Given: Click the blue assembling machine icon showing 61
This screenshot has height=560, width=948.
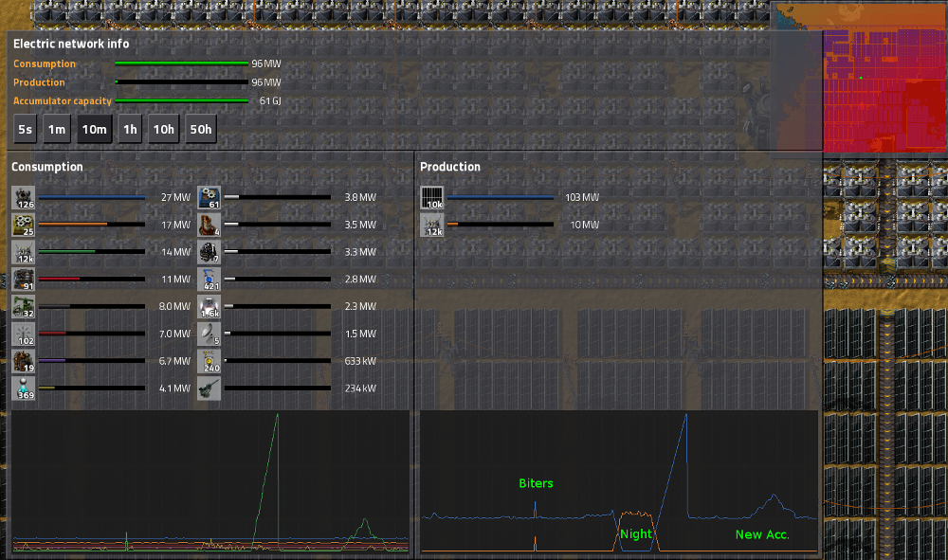Looking at the screenshot, I should pyautogui.click(x=210, y=198).
